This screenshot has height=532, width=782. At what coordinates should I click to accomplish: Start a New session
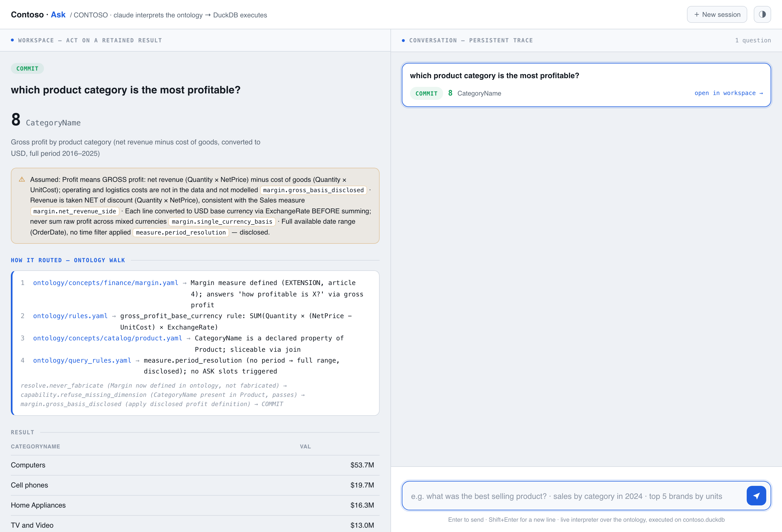point(717,14)
